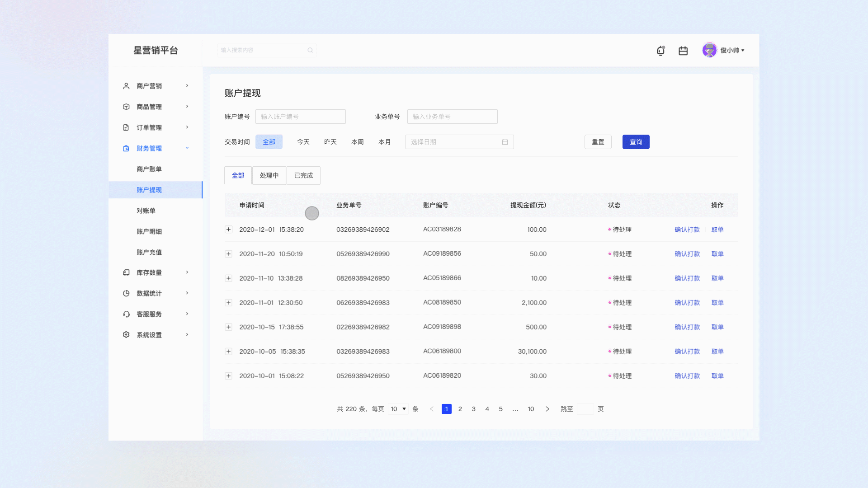
Task: Open 对账单 in the sidebar
Action: tap(146, 211)
